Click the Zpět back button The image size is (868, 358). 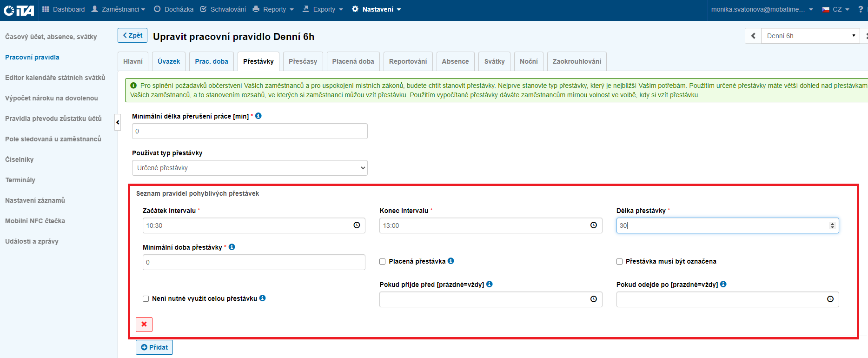click(x=133, y=35)
